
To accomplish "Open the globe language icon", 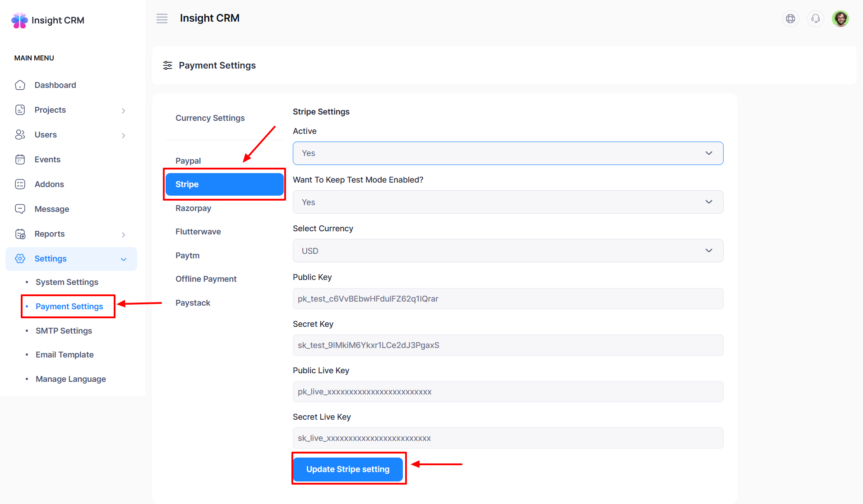I will [790, 18].
